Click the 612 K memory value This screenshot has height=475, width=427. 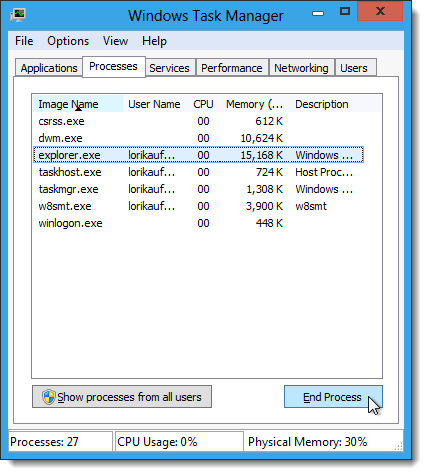tap(269, 121)
